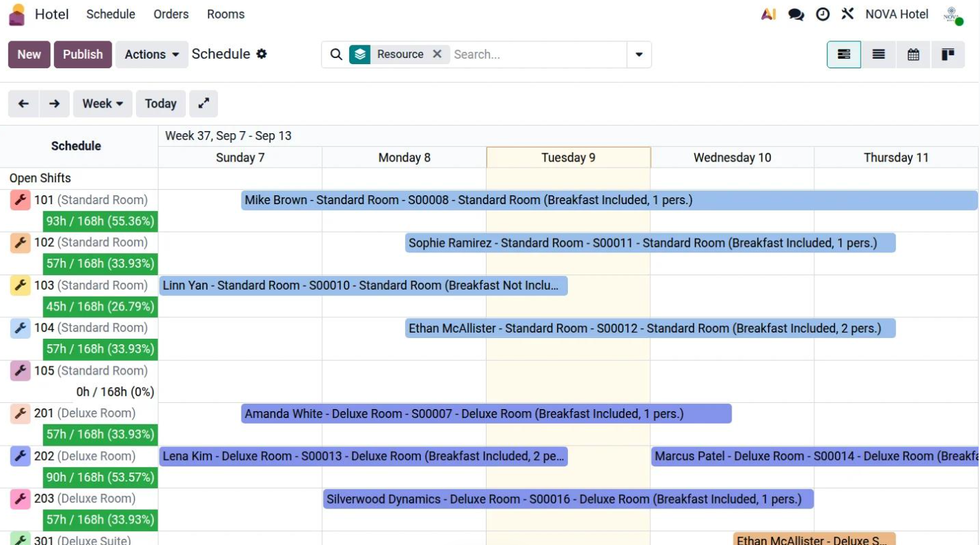Screen dimensions: 980x545
Task: Click in the Search input field
Action: coord(538,54)
